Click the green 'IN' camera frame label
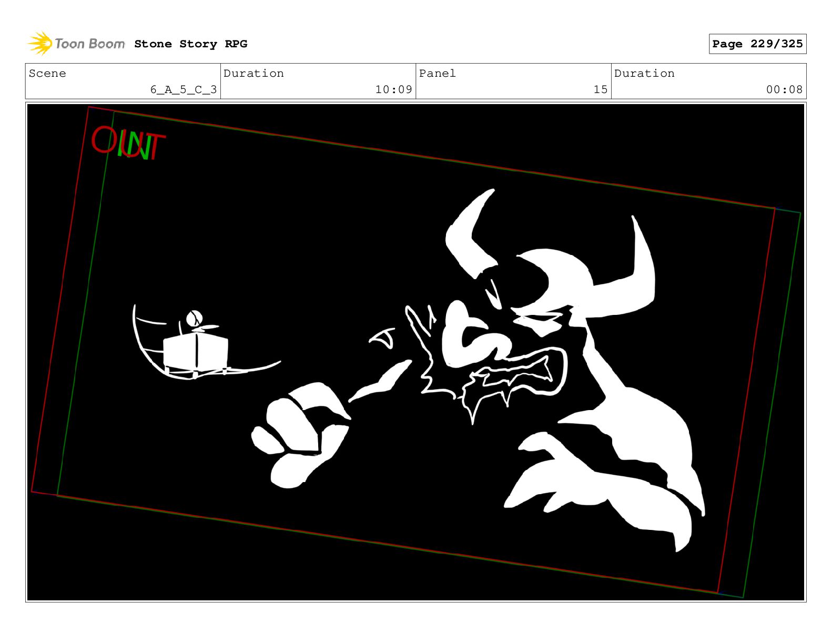832x644 pixels. 136,146
